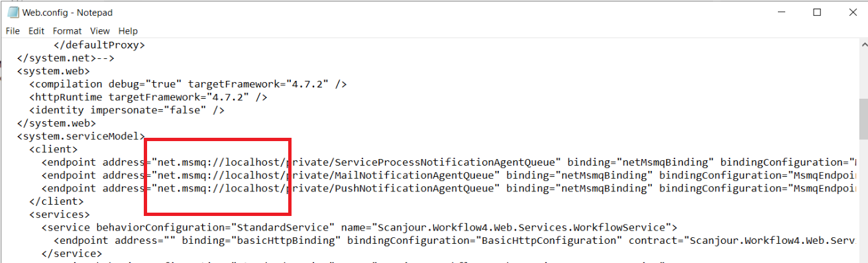Click the Notepad icon in title bar
This screenshot has width=868, height=263.
(12, 12)
